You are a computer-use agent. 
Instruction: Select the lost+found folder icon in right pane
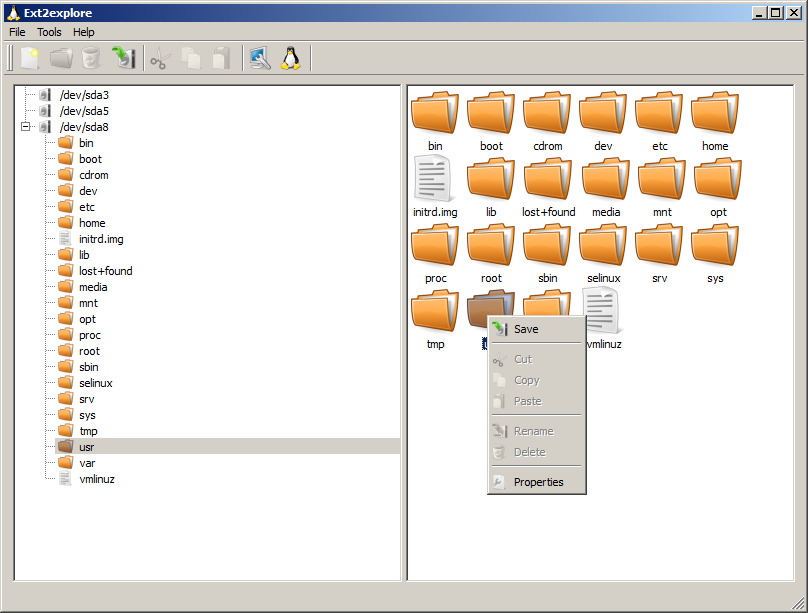[548, 178]
